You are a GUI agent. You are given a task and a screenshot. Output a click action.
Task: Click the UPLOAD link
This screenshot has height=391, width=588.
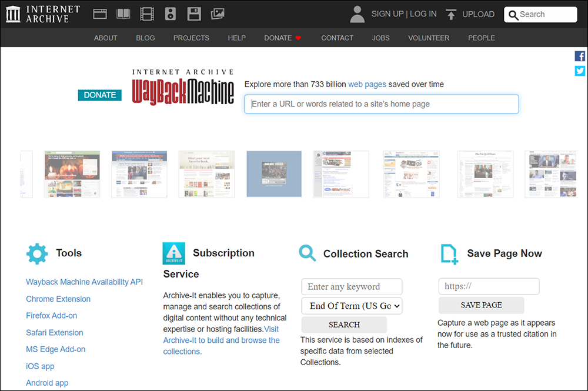(478, 14)
